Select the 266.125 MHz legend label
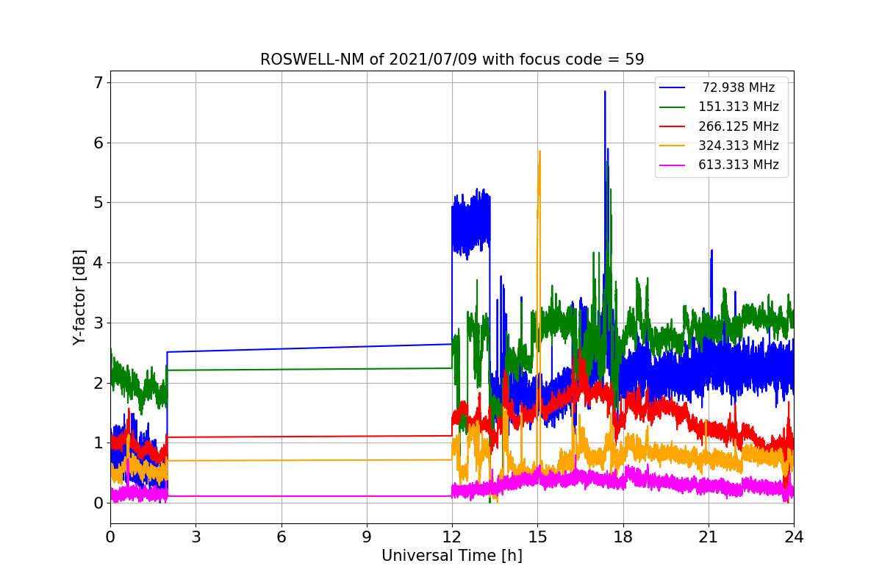Viewport: 882px width, 588px height. (739, 126)
